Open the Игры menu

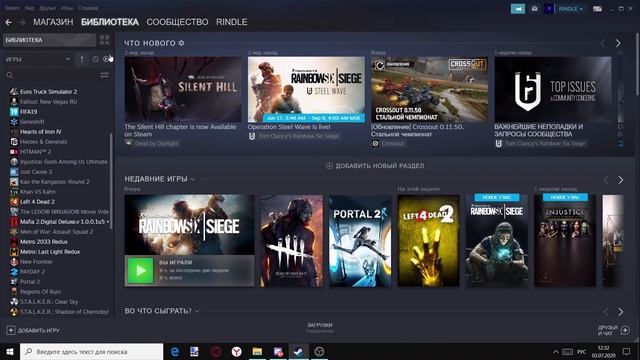tap(67, 8)
